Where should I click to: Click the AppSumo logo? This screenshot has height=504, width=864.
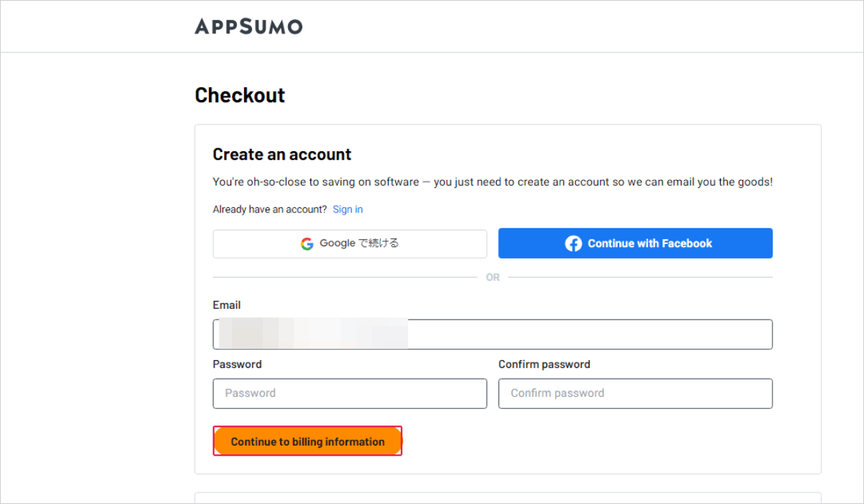tap(248, 27)
